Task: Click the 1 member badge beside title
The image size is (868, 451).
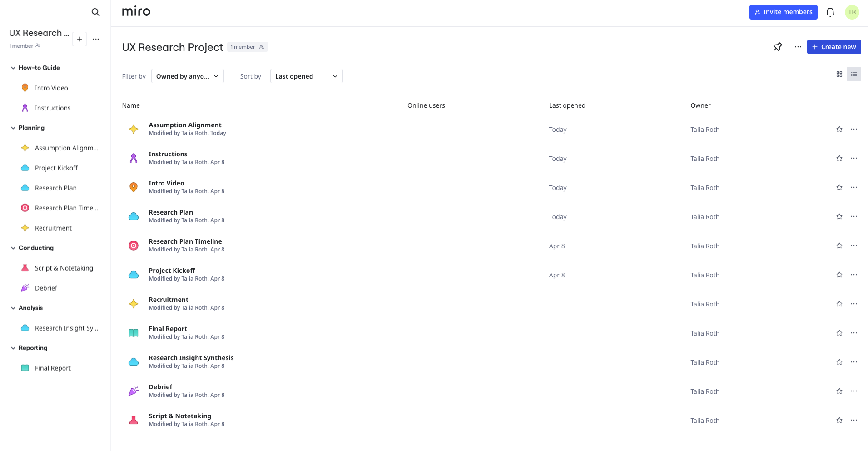Action: pos(248,47)
